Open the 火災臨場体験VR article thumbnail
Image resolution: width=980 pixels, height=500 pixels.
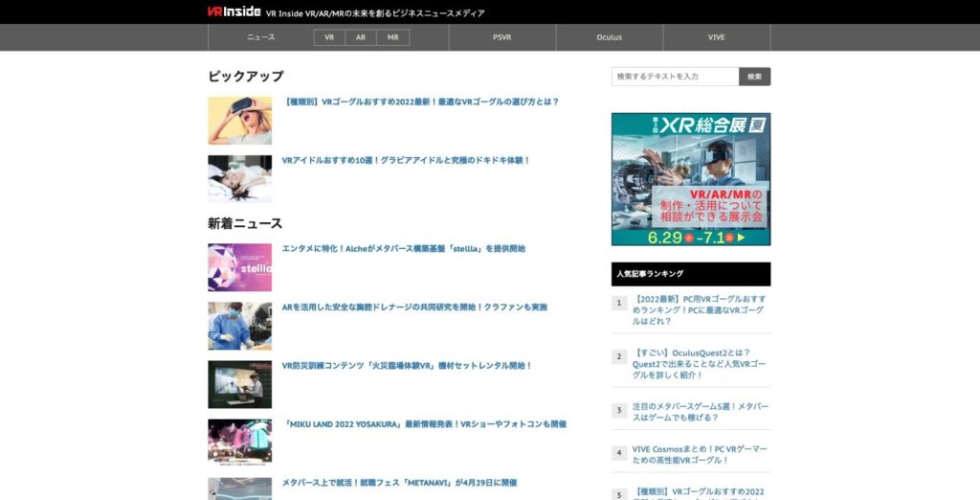240,384
